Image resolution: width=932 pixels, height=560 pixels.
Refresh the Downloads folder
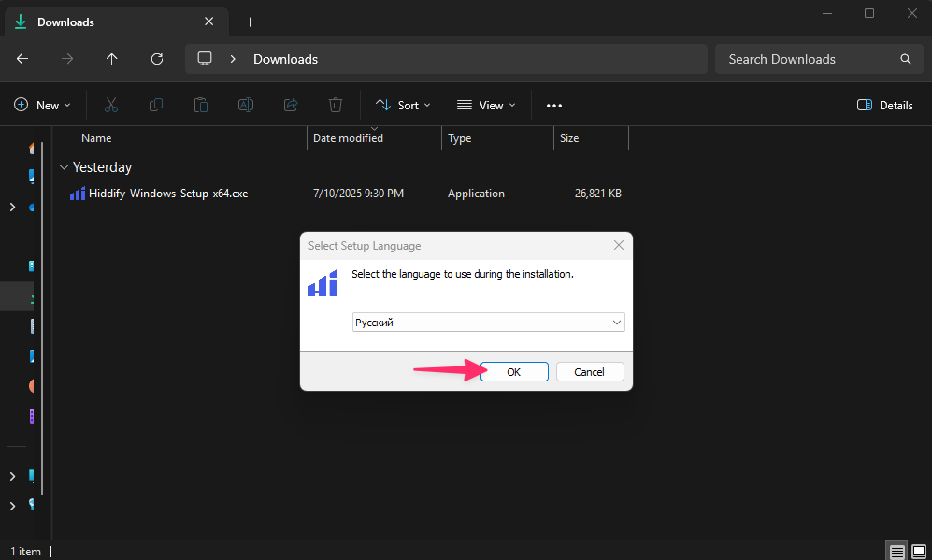coord(157,59)
